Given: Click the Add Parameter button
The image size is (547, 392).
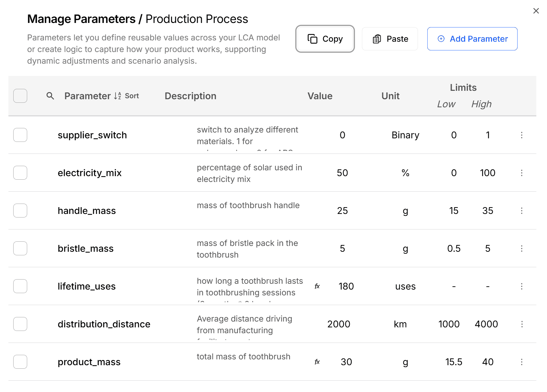Looking at the screenshot, I should pyautogui.click(x=472, y=39).
